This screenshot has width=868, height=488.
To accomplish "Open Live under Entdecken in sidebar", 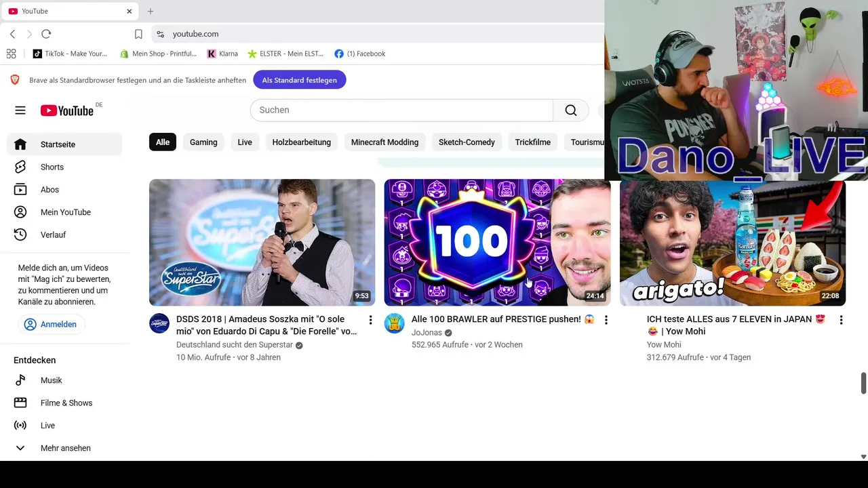I will (x=64, y=426).
